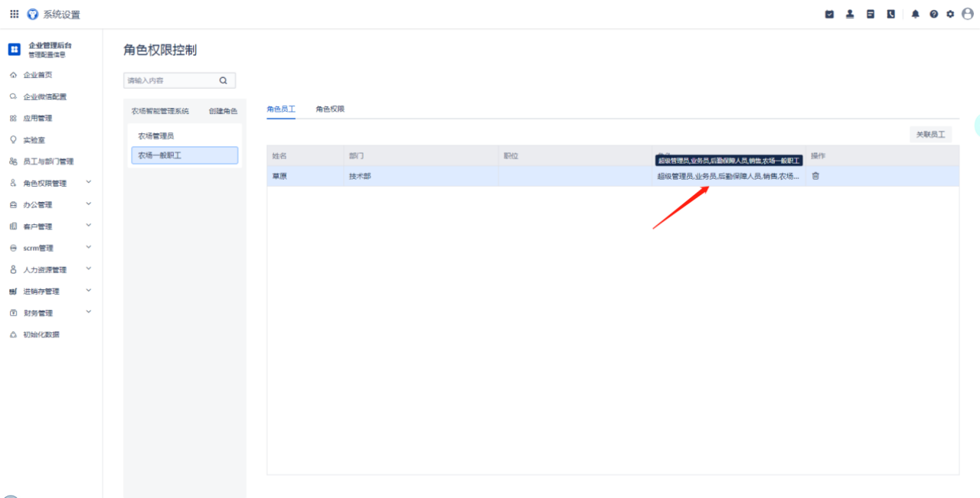
Task: Click the person icon for 人力资源管理
Action: pyautogui.click(x=13, y=270)
